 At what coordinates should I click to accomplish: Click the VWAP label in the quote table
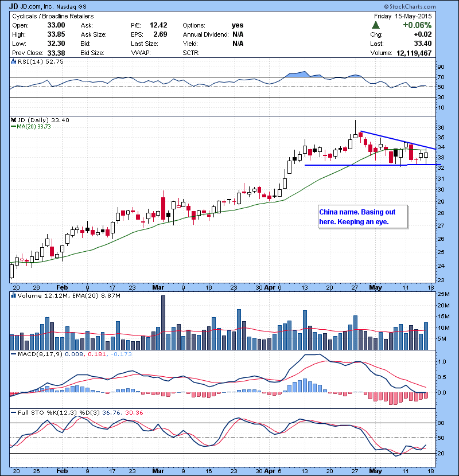click(x=141, y=53)
